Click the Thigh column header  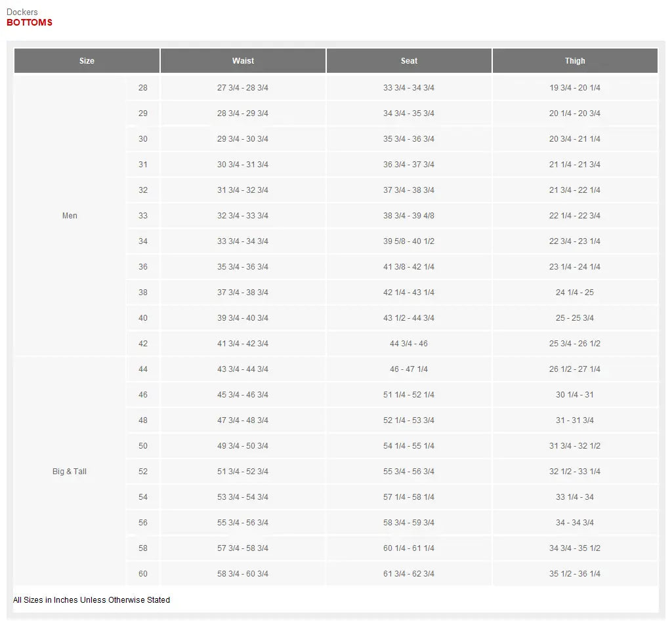[575, 61]
